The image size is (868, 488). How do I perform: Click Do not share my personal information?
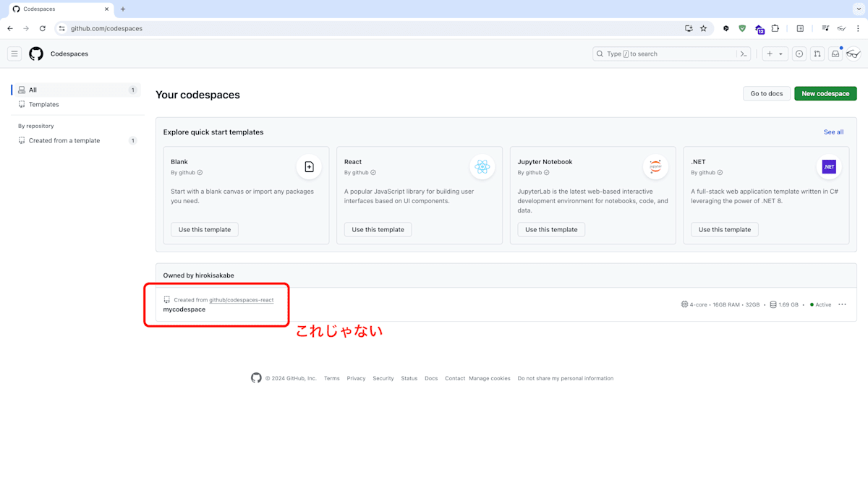point(566,378)
